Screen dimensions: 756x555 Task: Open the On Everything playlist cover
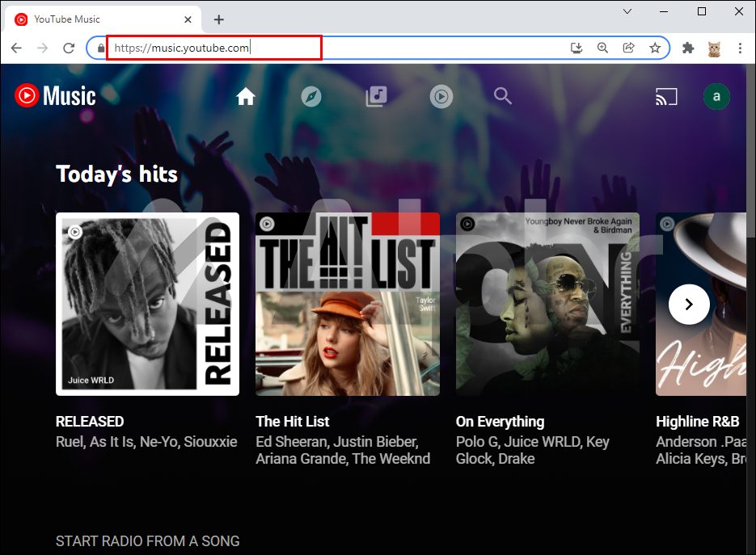547,304
